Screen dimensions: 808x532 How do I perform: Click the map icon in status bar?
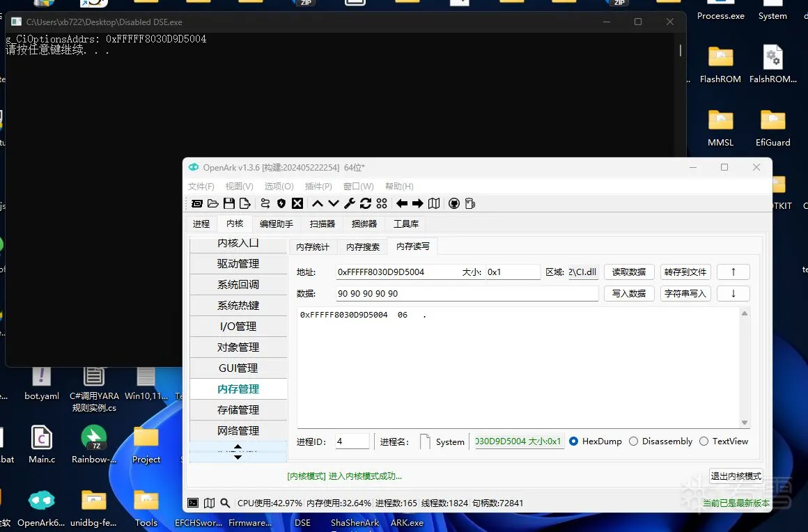click(209, 503)
